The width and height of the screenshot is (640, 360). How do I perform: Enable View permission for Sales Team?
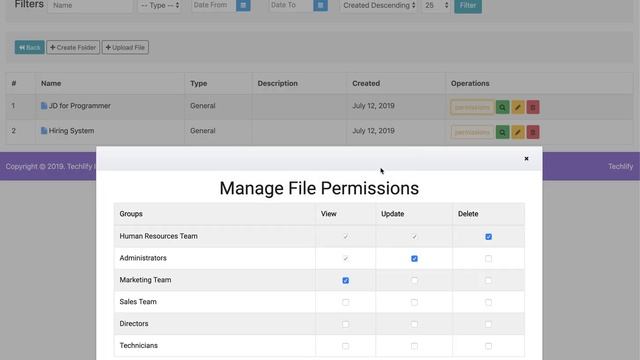click(346, 302)
